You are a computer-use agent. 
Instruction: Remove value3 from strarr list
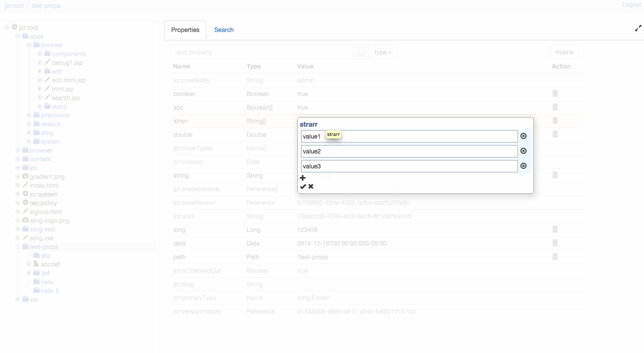pos(523,166)
